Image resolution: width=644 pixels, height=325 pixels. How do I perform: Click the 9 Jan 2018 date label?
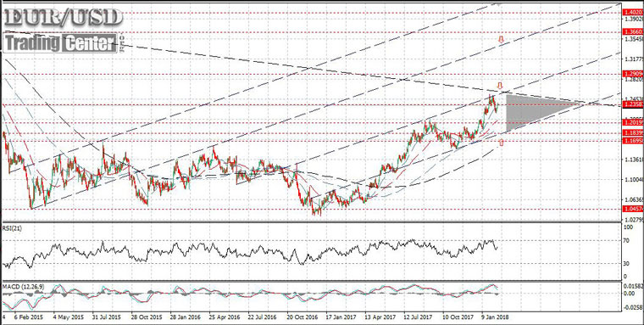[495, 318]
